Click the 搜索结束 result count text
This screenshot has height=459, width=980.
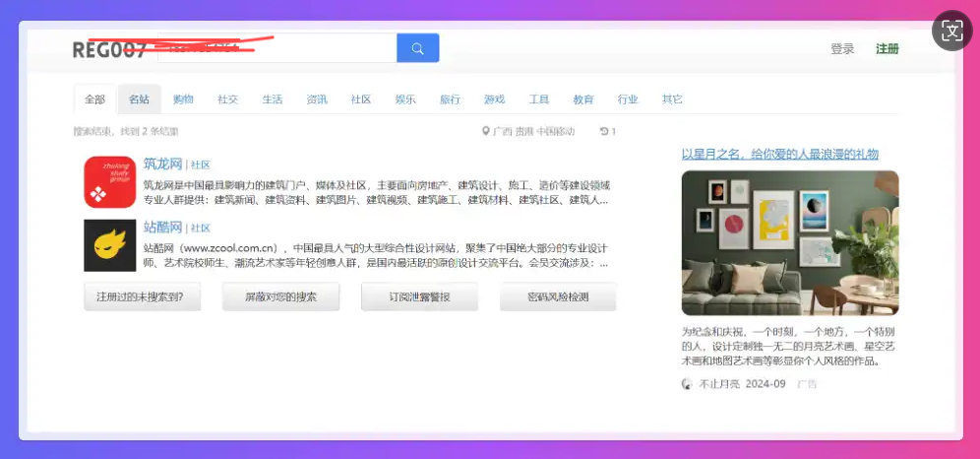(126, 131)
